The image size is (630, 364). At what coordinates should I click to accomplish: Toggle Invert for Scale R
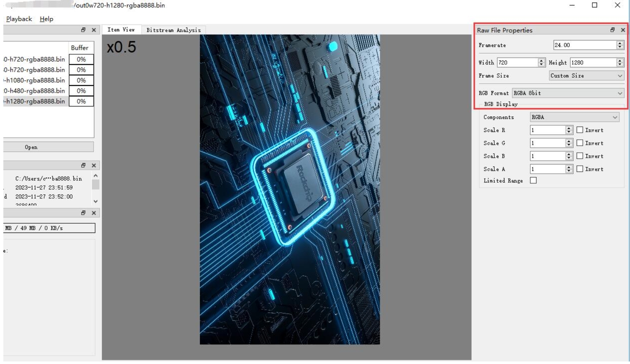579,130
